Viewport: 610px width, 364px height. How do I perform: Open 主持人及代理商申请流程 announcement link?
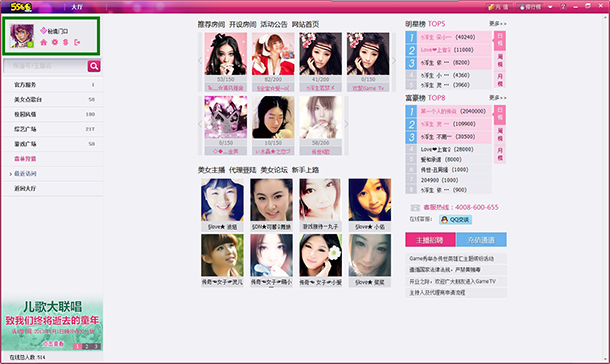coord(456,292)
